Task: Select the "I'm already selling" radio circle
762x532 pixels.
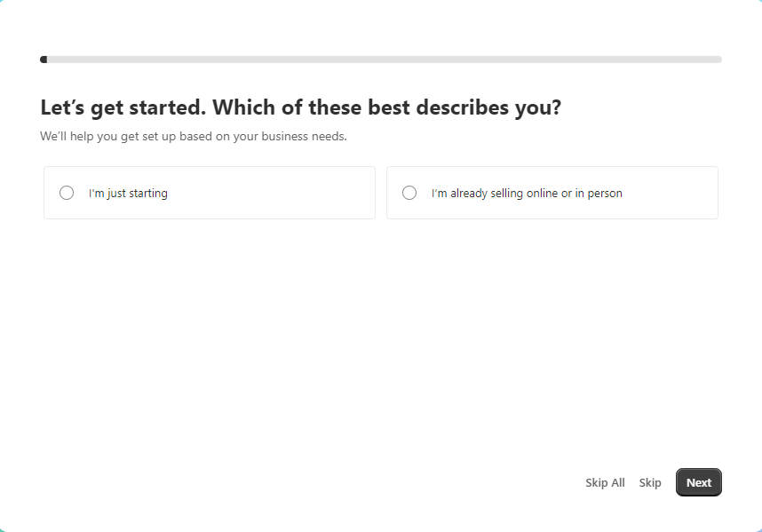Action: 409,193
